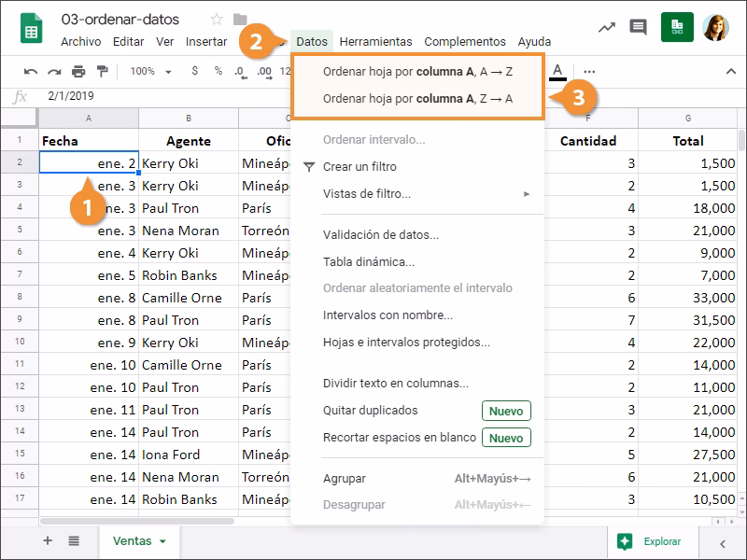Open the move-to-folder icon beside title

tap(240, 20)
